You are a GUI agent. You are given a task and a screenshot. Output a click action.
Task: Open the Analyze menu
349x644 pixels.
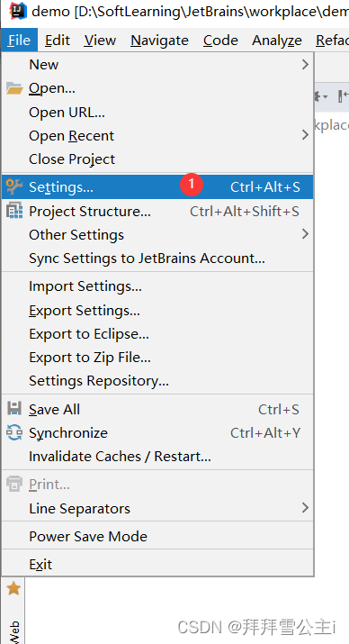277,41
